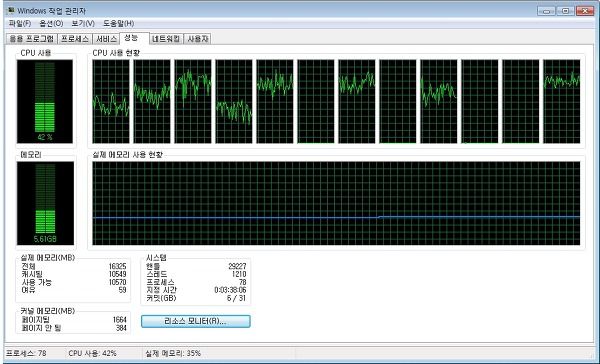Click status bar entry CPU 사용: 42%
This screenshot has height=364, width=600.
click(x=92, y=353)
